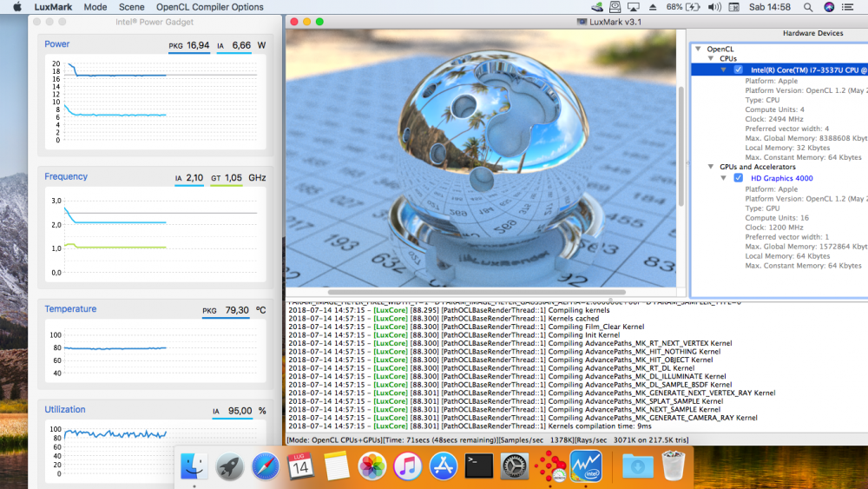
Task: Open Photos app in the Dock
Action: click(x=372, y=466)
